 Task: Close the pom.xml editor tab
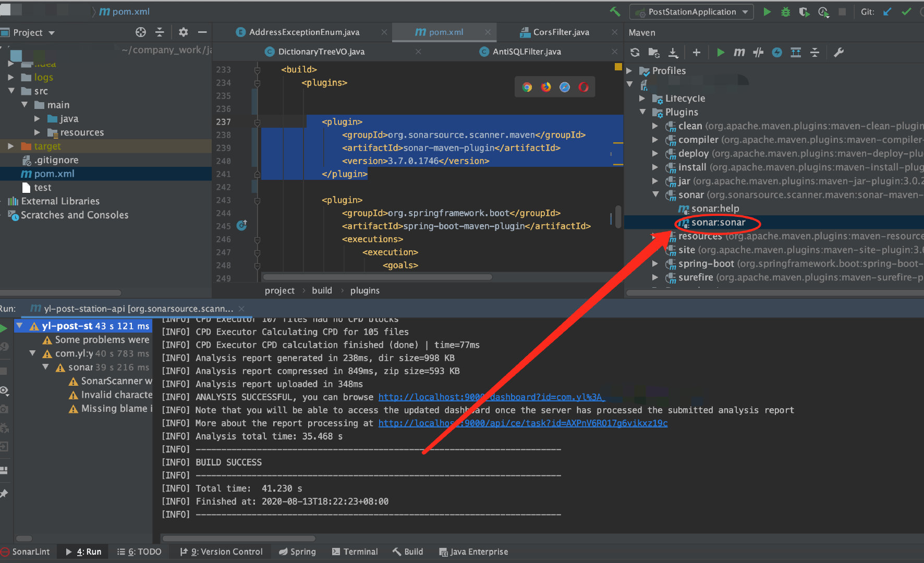point(488,32)
